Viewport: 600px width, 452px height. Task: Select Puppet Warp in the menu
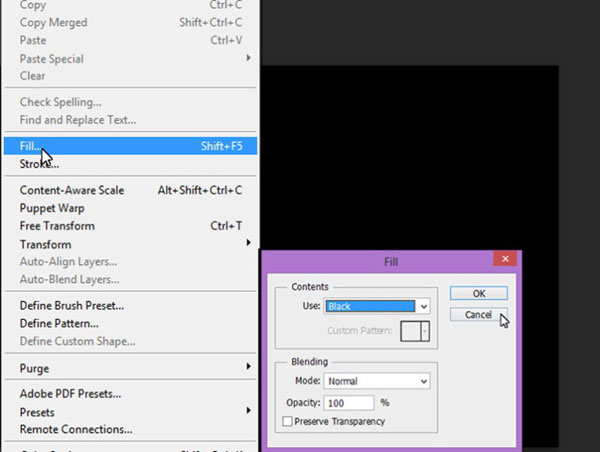tap(52, 208)
